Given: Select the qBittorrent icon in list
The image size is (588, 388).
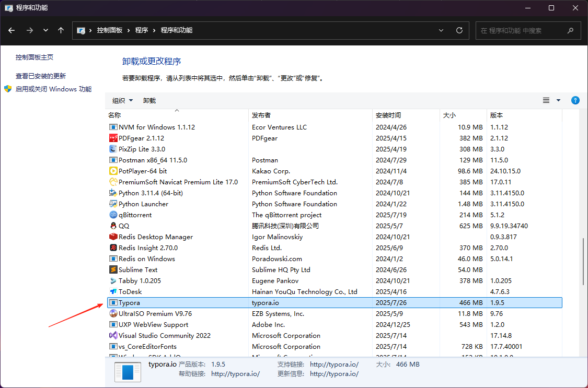Looking at the screenshot, I should tap(113, 215).
